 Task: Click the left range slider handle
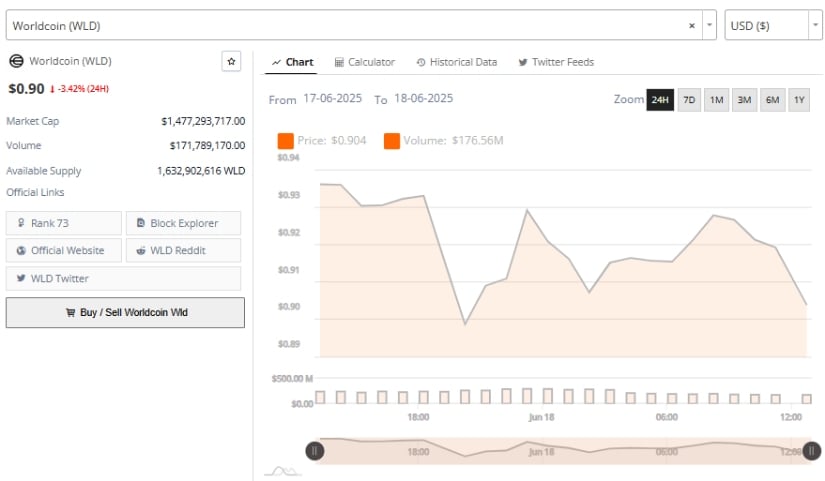tap(315, 451)
